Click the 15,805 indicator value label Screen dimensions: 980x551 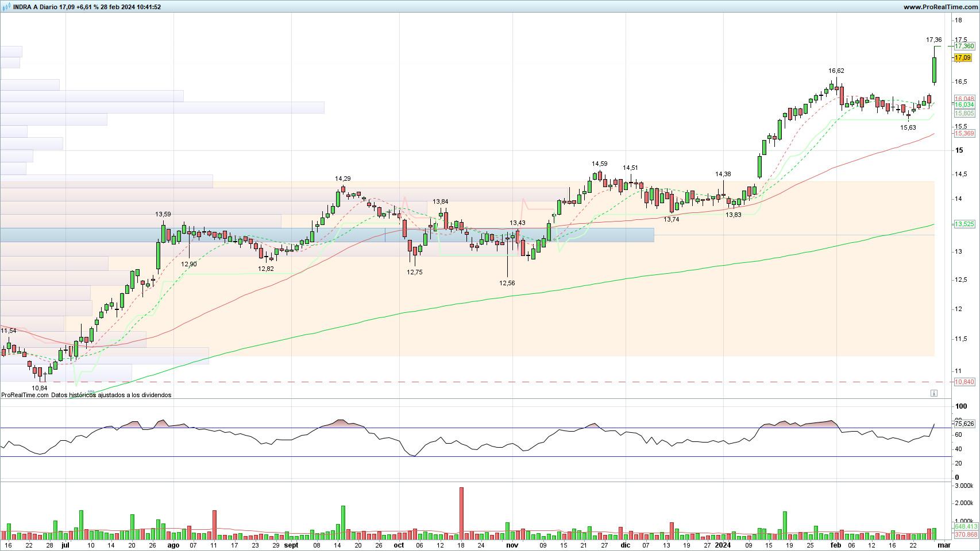964,114
